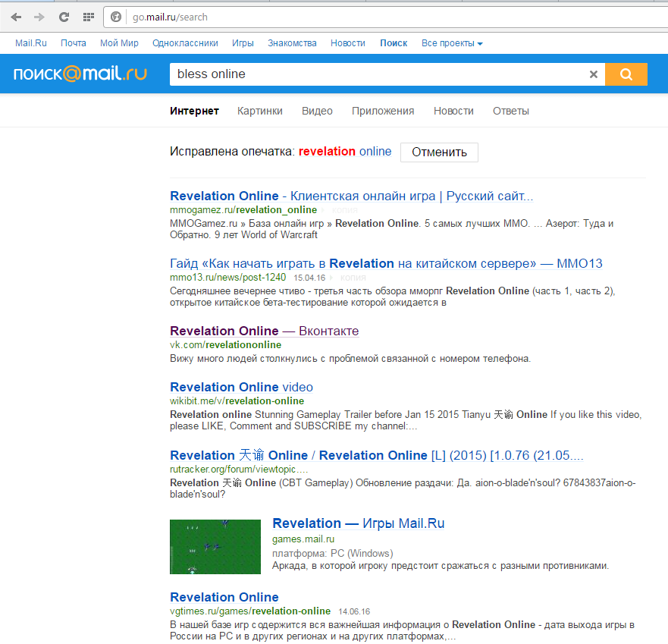Click the MMOGamez.ru База онлайн игр snippet
668x644 pixels.
(x=391, y=229)
